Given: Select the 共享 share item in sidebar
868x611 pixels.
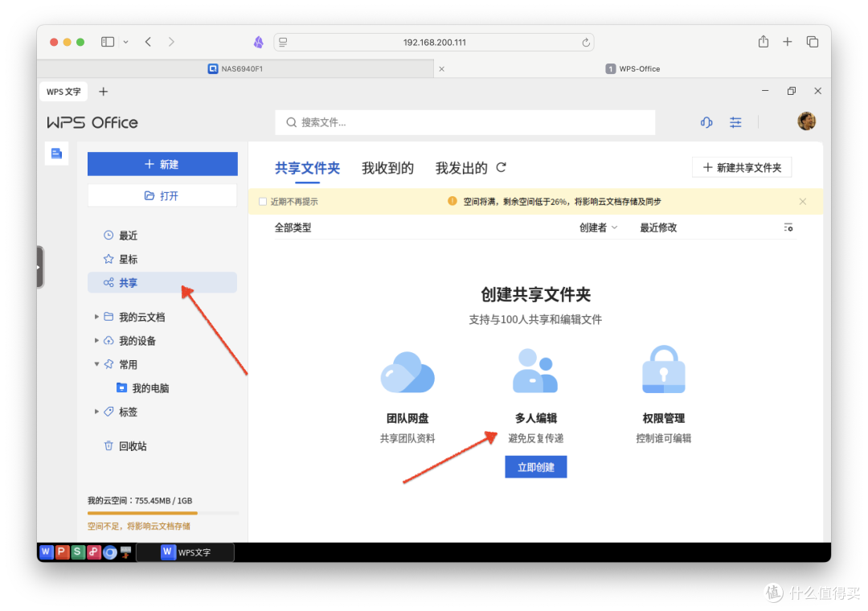Looking at the screenshot, I should [x=129, y=282].
